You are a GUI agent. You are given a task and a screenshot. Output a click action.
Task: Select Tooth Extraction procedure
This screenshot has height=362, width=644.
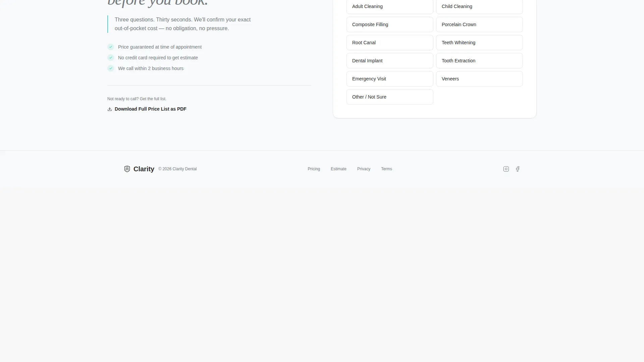coord(479,61)
